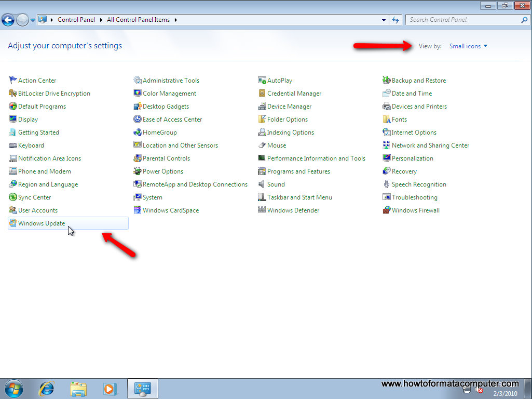Open Region and Language link

click(x=48, y=184)
